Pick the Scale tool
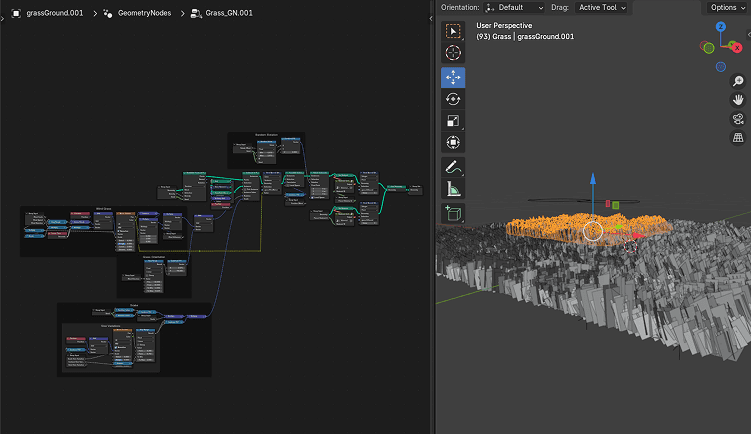The height and width of the screenshot is (434, 751). 453,120
